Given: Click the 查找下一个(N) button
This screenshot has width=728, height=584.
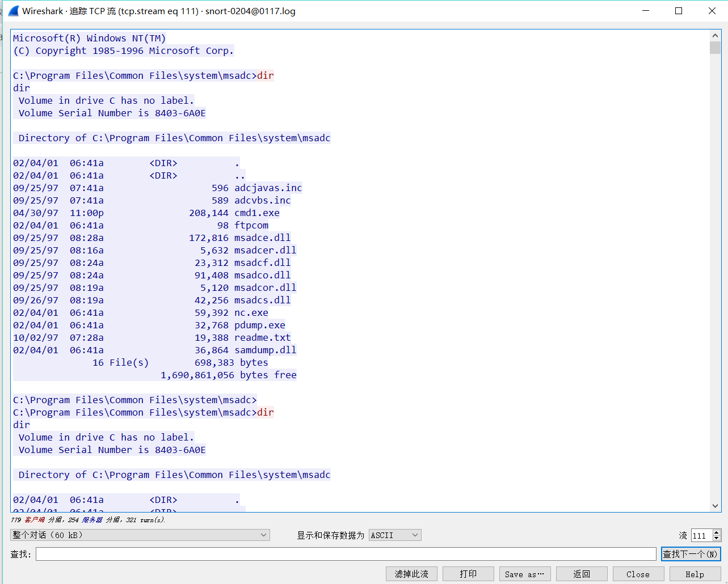Looking at the screenshot, I should click(x=691, y=554).
